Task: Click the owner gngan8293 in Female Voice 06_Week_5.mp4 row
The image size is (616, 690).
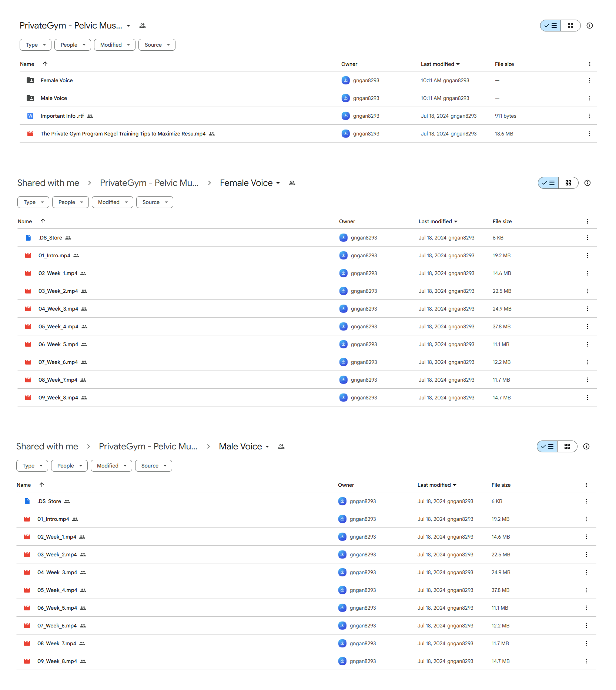Action: (364, 344)
